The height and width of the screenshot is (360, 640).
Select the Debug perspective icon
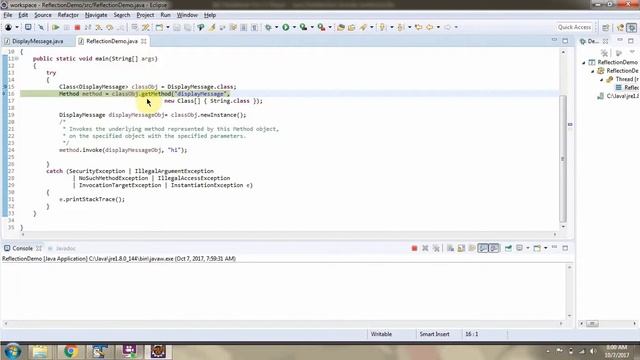(x=631, y=27)
